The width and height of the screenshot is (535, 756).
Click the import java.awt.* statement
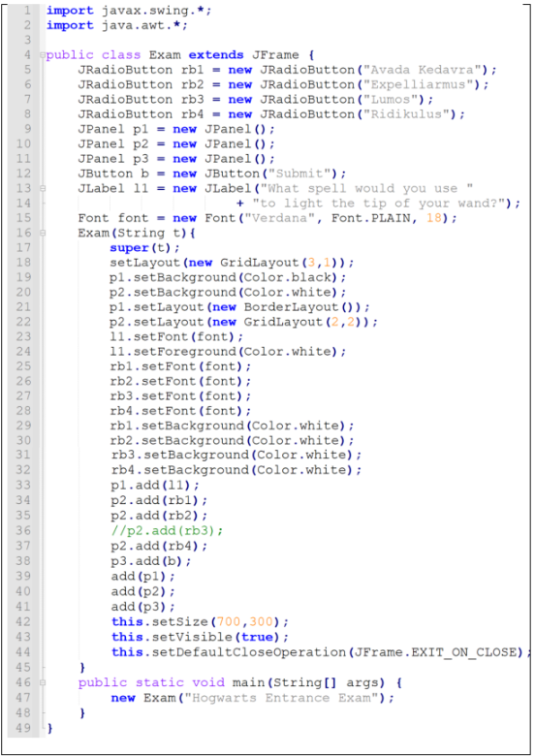click(117, 25)
